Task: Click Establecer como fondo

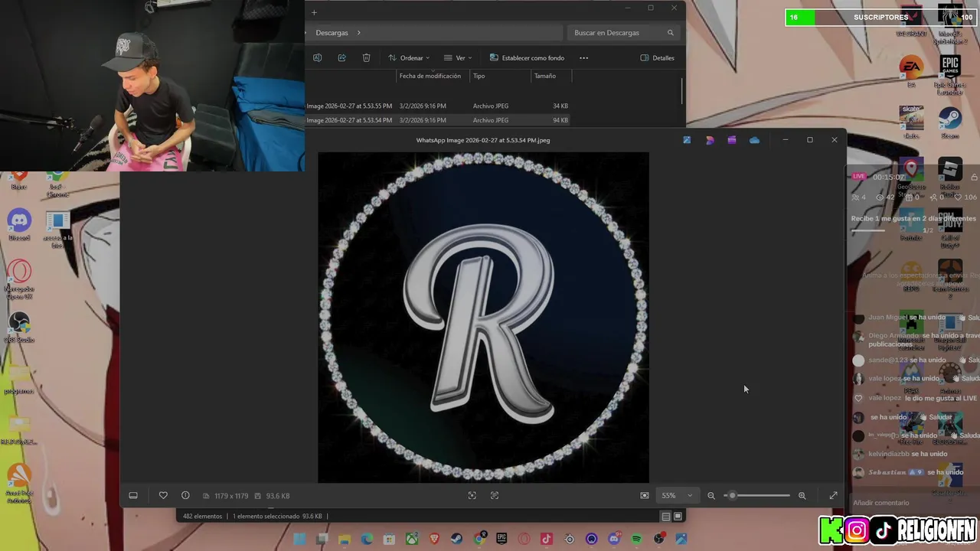Action: [x=527, y=58]
